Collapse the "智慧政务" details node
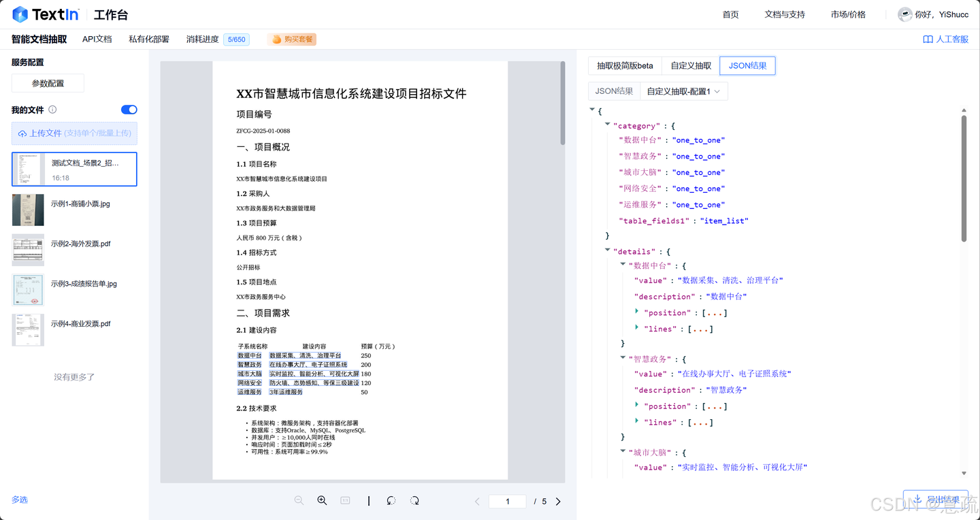980x520 pixels. point(622,357)
